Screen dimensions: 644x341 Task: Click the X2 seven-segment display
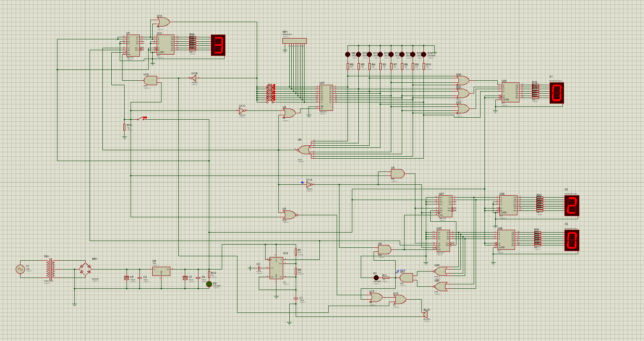[x=572, y=206]
